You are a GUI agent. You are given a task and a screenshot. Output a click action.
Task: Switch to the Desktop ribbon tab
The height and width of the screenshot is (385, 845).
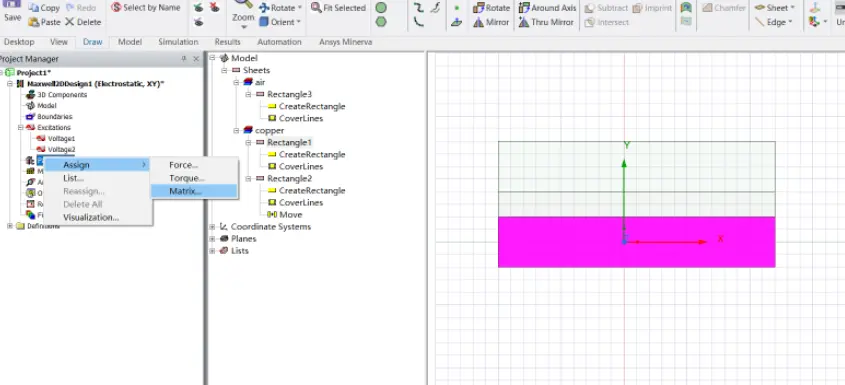(x=19, y=42)
